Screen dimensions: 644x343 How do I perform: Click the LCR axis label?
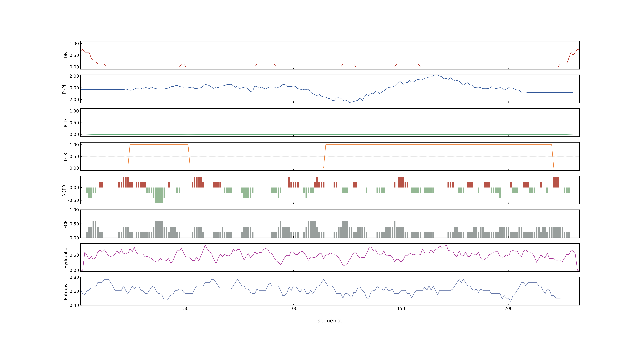tap(66, 157)
